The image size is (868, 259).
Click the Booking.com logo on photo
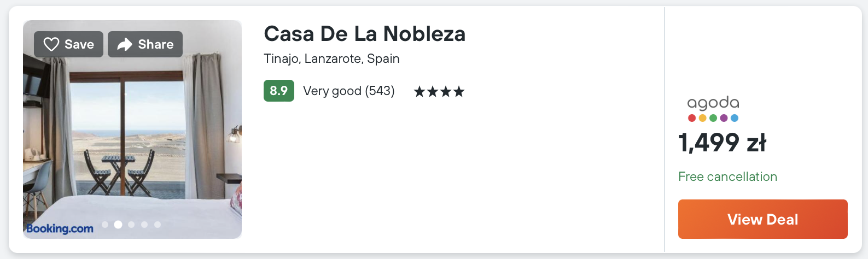[60, 228]
